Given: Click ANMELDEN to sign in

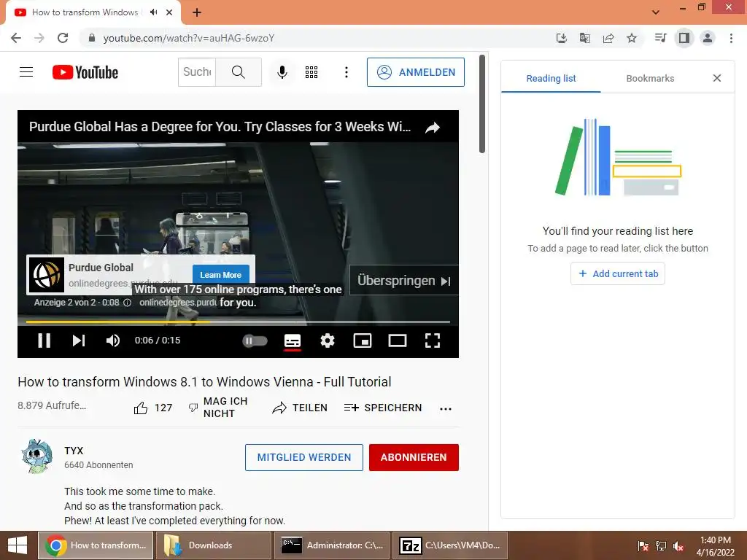Looking at the screenshot, I should (x=415, y=72).
